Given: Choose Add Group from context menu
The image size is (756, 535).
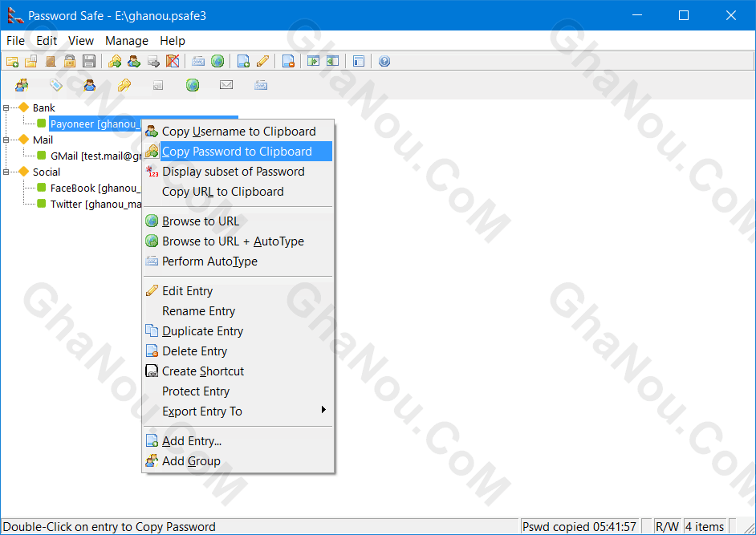Looking at the screenshot, I should 238,461.
